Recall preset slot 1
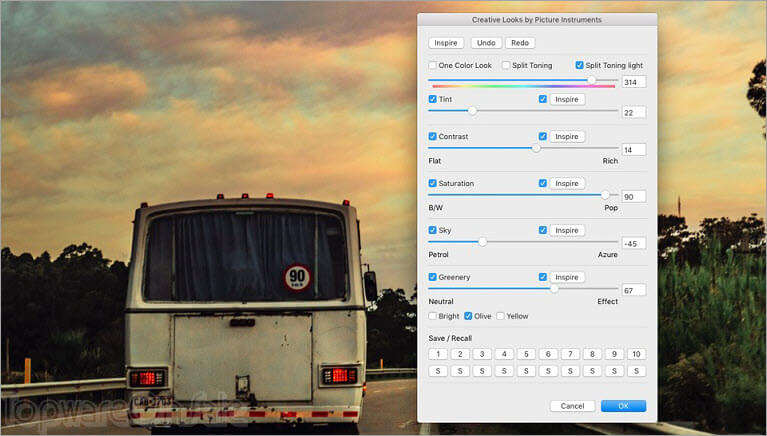Screen dimensions: 767x436 click(x=438, y=354)
